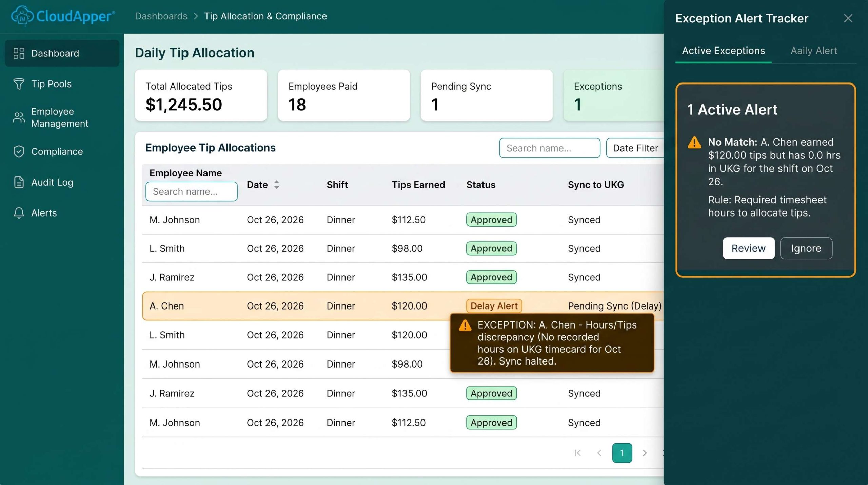
Task: Close the Exception Alert Tracker panel
Action: click(x=848, y=18)
